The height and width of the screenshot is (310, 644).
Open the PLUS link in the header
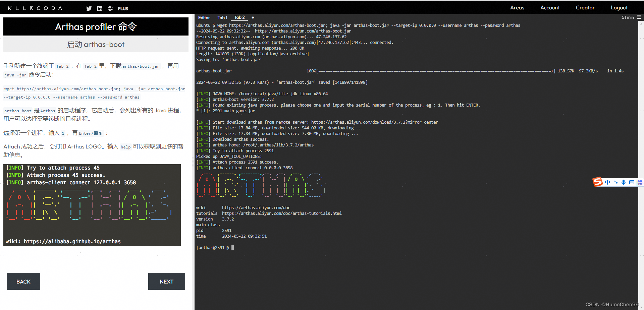[123, 8]
